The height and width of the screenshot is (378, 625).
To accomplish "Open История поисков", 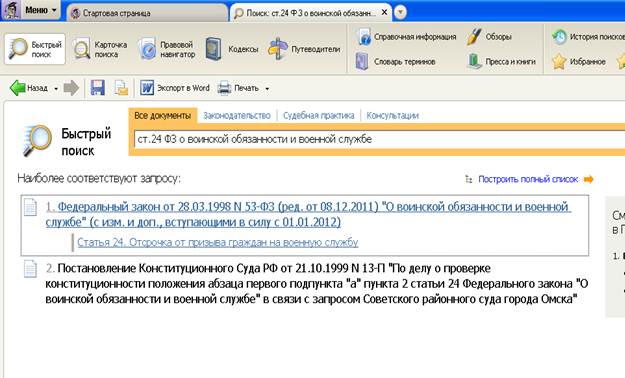I will tap(588, 37).
